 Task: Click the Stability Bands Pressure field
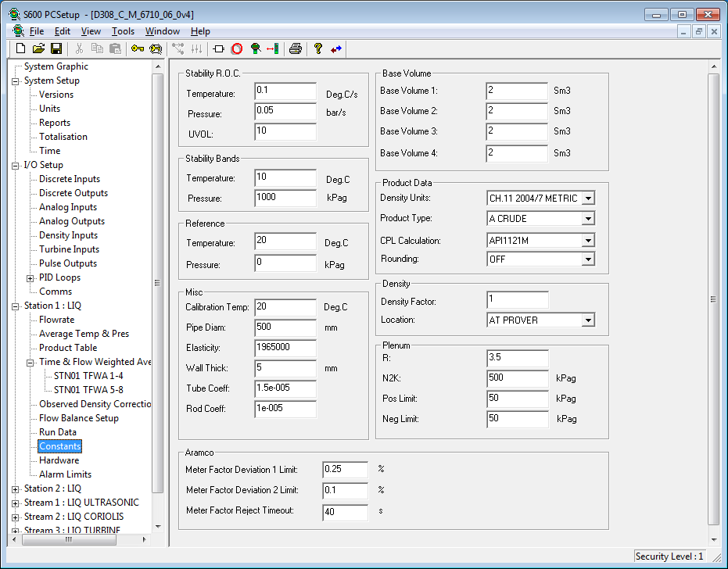point(285,199)
